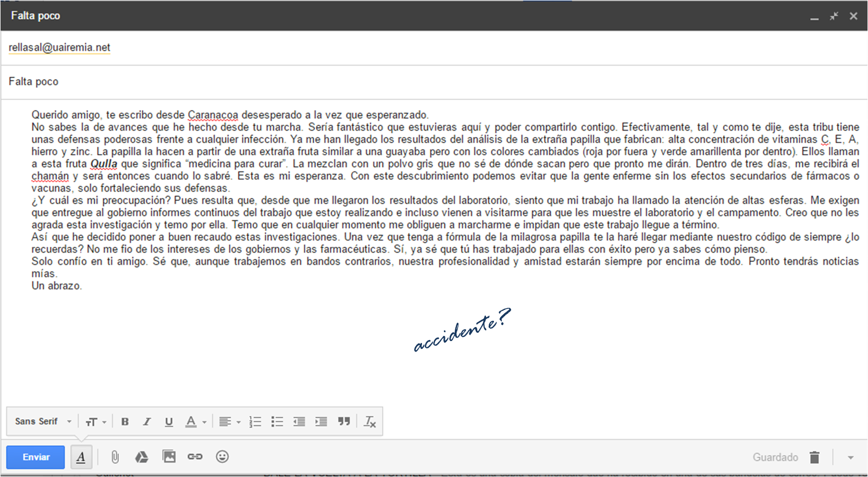
Task: Open the text color picker
Action: point(195,422)
